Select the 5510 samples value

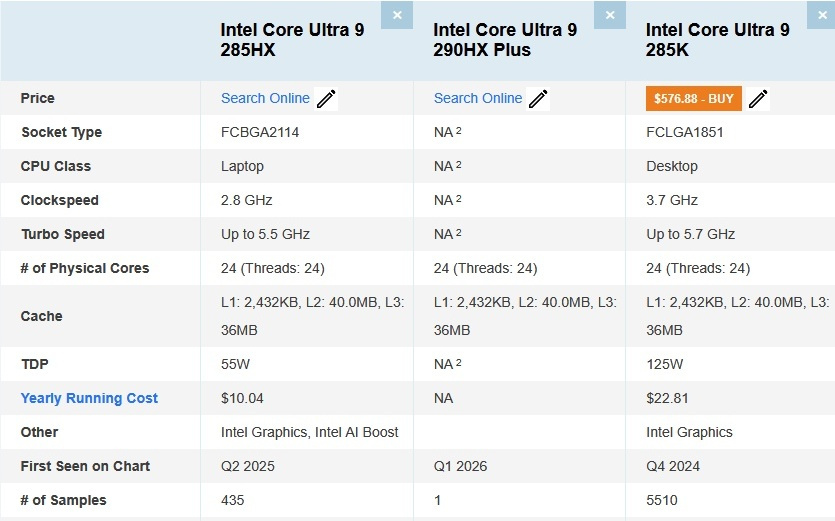coord(661,500)
